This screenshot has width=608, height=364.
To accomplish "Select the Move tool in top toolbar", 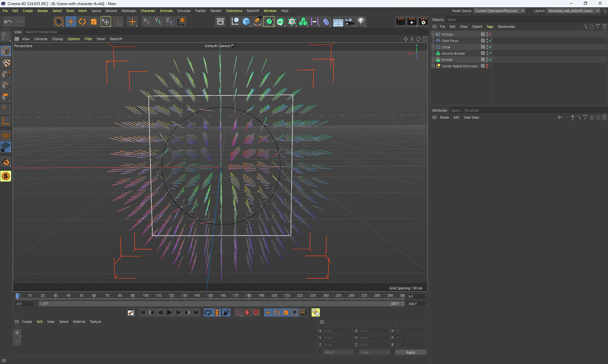I will [x=71, y=22].
